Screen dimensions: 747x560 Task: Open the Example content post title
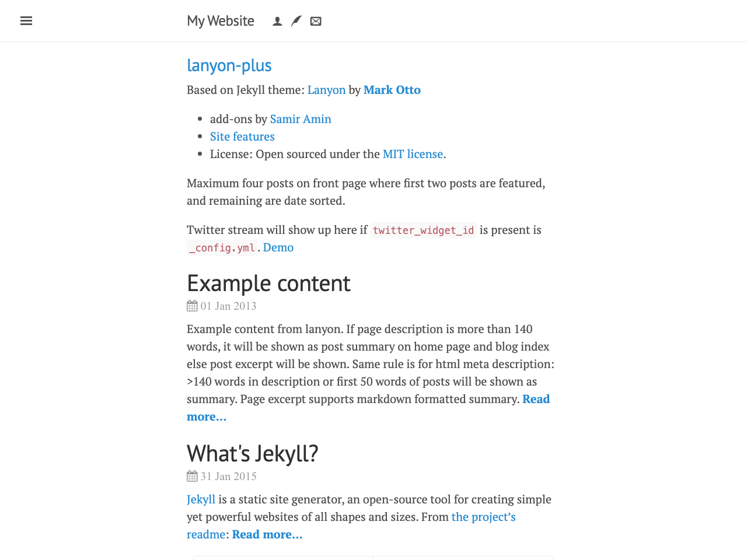(x=268, y=283)
